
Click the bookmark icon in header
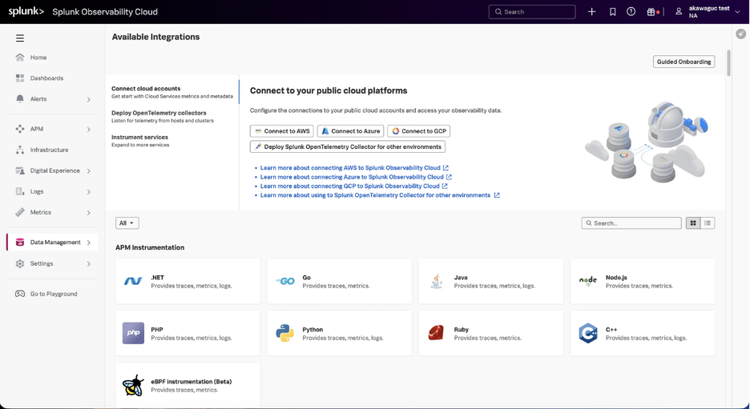click(x=612, y=11)
